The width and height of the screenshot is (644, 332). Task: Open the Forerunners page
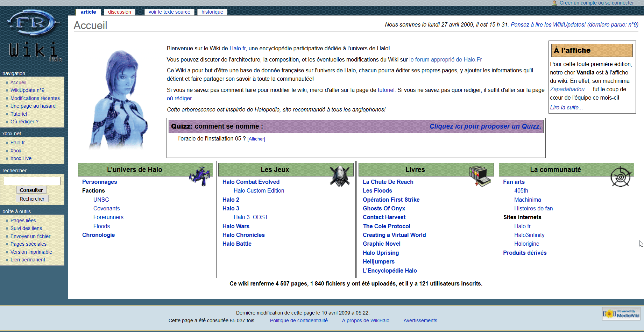(108, 217)
